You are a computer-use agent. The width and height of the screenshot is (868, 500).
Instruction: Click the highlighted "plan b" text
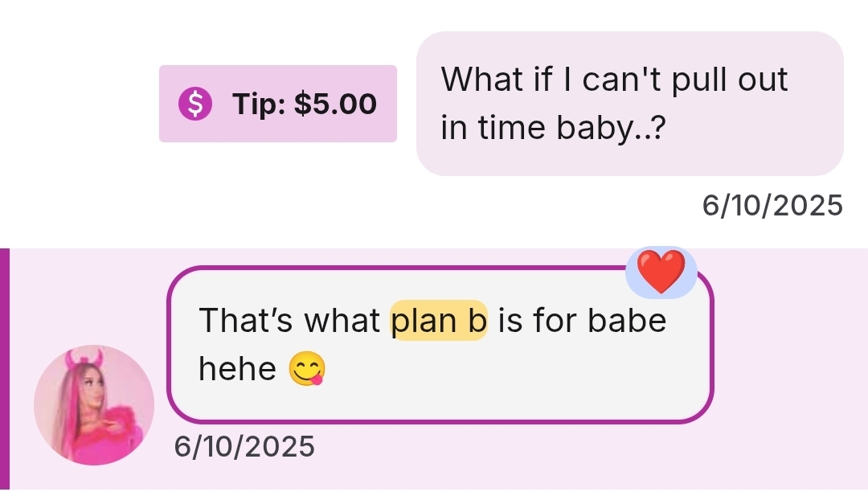[439, 320]
